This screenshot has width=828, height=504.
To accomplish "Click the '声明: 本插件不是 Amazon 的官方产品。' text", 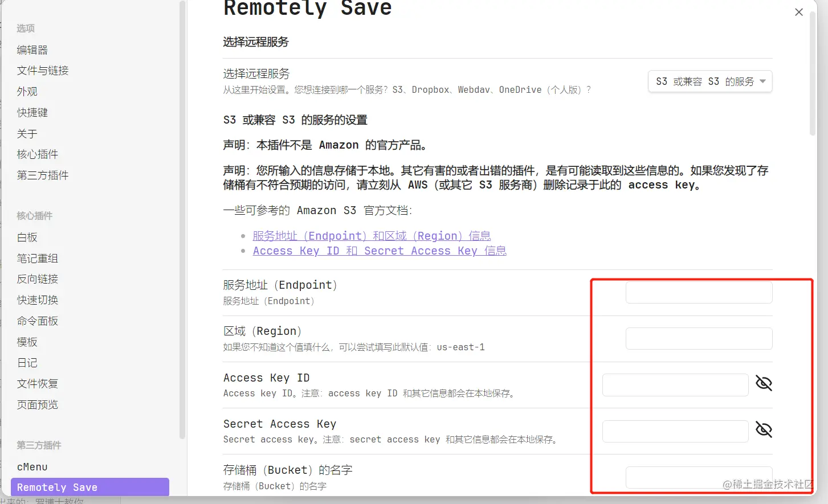I will click(325, 145).
